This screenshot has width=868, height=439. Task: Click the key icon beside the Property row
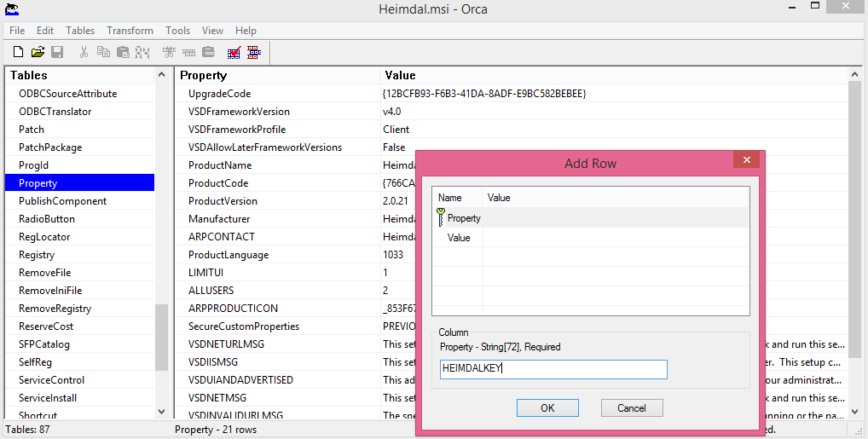point(441,217)
